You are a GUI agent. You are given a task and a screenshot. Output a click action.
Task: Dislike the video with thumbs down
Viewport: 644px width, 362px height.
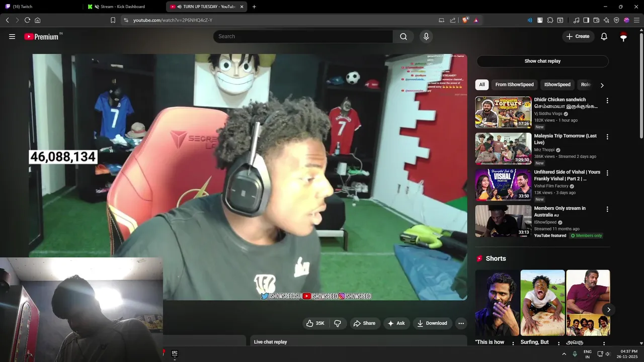coord(338,323)
